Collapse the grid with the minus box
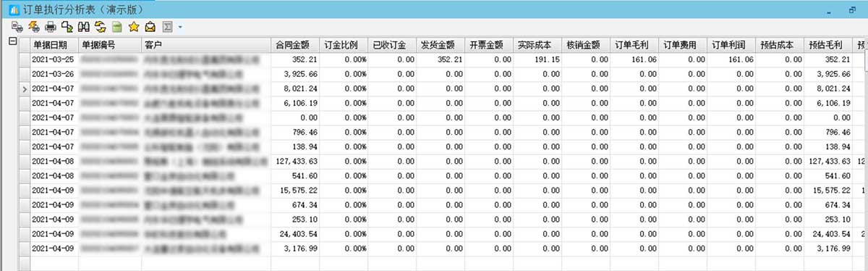The width and height of the screenshot is (868, 271). [x=12, y=41]
